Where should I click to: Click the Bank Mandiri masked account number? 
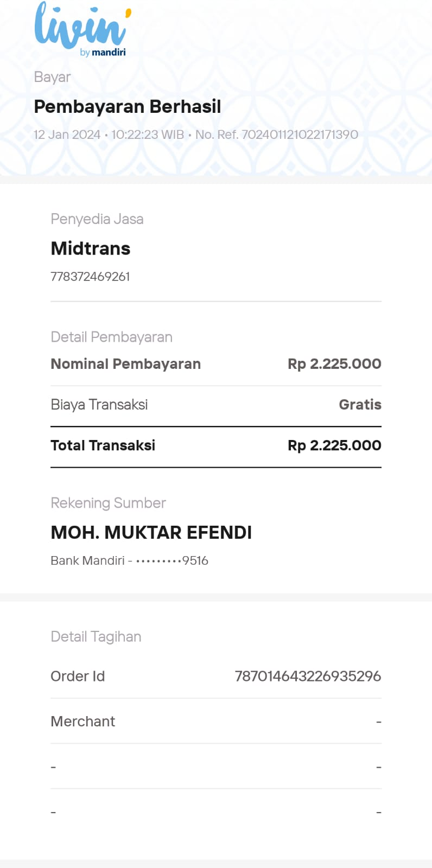[130, 561]
